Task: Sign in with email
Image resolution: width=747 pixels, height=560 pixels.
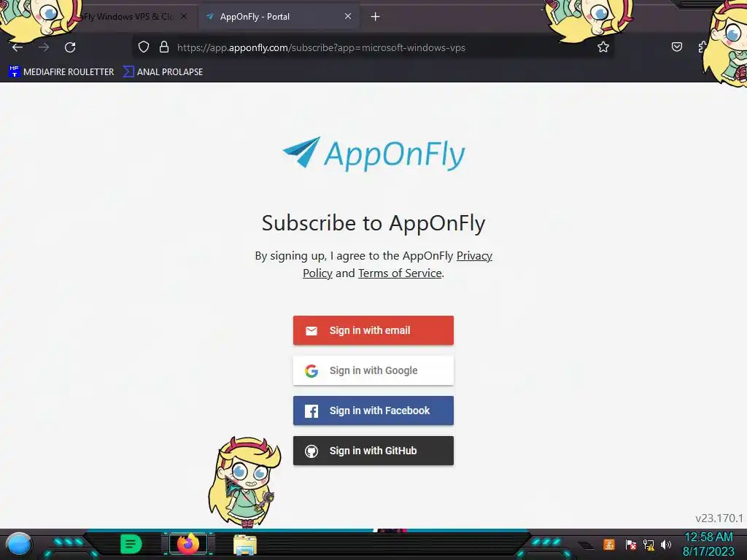Action: pyautogui.click(x=373, y=330)
